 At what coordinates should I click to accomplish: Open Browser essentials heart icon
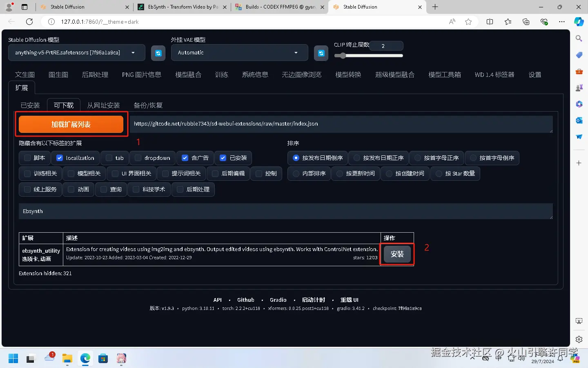(x=544, y=22)
